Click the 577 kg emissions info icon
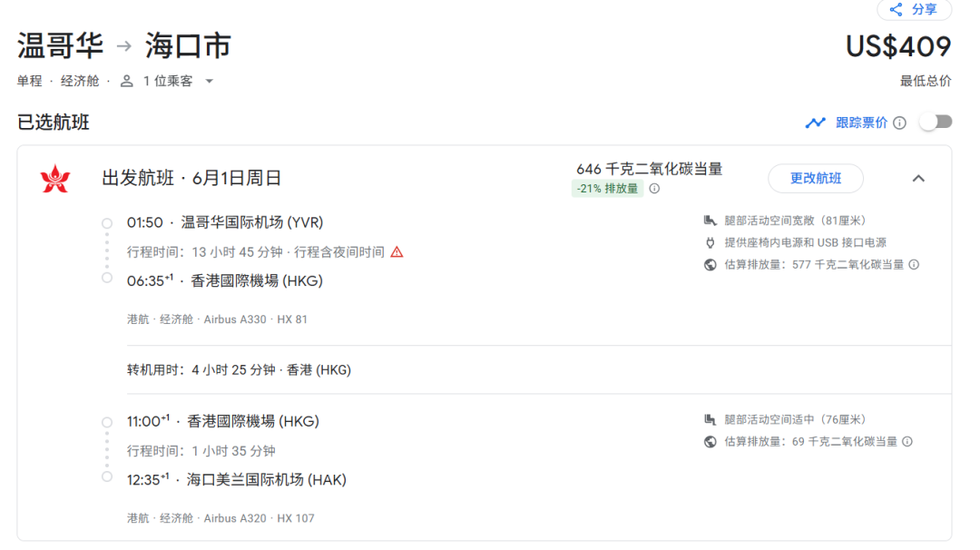The image size is (980, 550). (x=914, y=265)
